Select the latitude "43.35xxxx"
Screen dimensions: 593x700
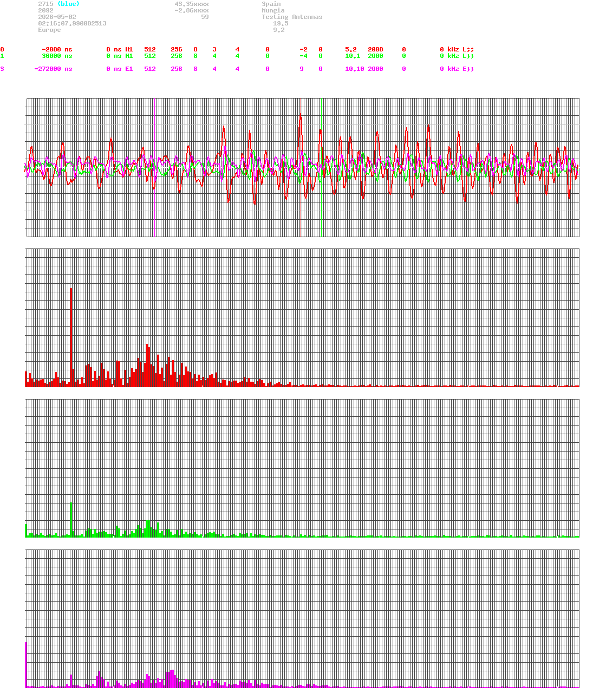pyautogui.click(x=192, y=4)
